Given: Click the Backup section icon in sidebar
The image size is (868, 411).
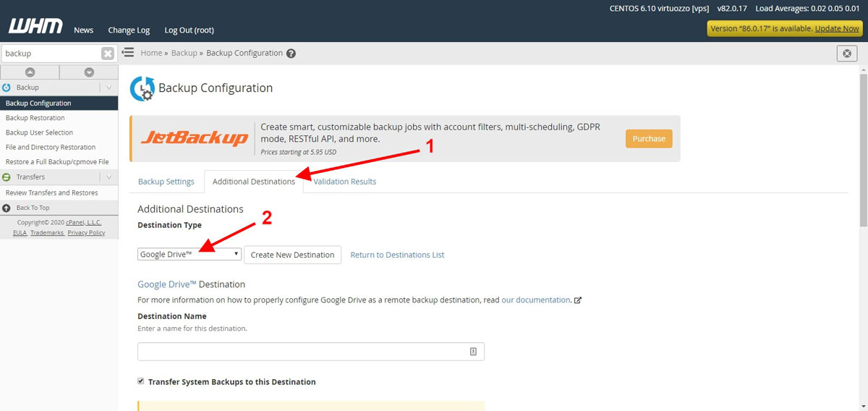Looking at the screenshot, I should (7, 88).
